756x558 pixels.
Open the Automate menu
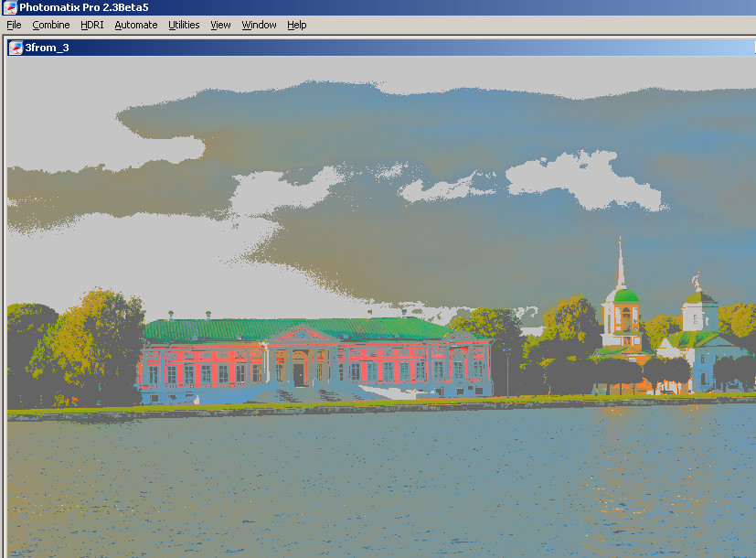click(x=136, y=25)
